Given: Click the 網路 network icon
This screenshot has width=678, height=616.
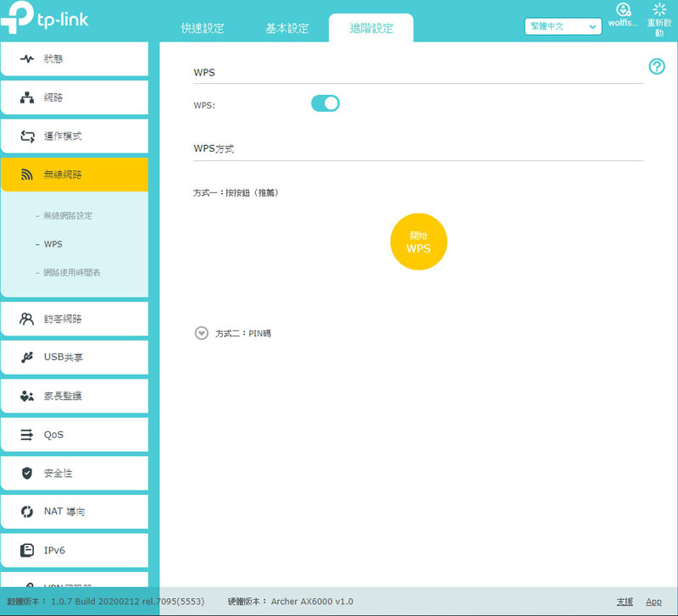Looking at the screenshot, I should [27, 97].
